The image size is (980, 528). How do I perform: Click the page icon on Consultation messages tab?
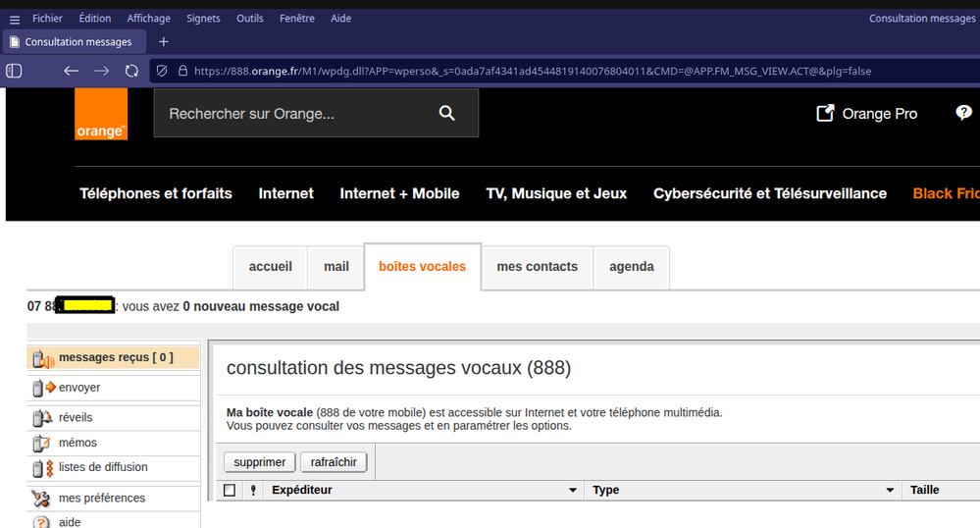click(15, 42)
